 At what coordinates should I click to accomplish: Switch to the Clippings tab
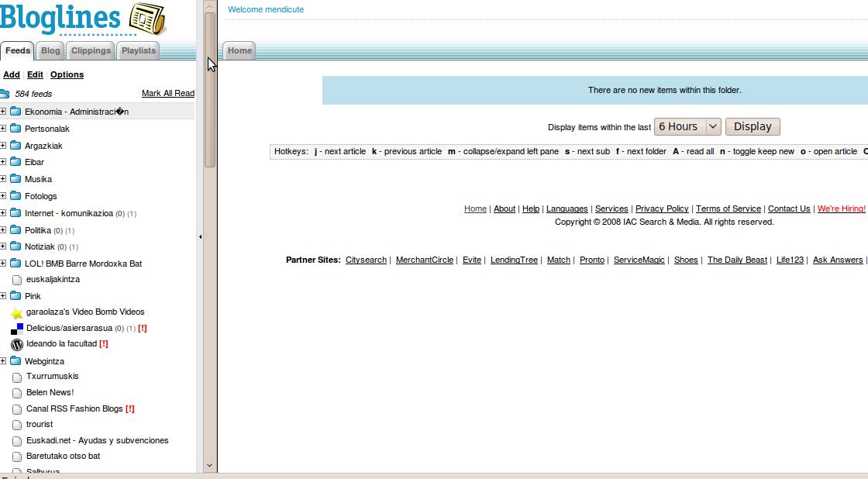(91, 50)
